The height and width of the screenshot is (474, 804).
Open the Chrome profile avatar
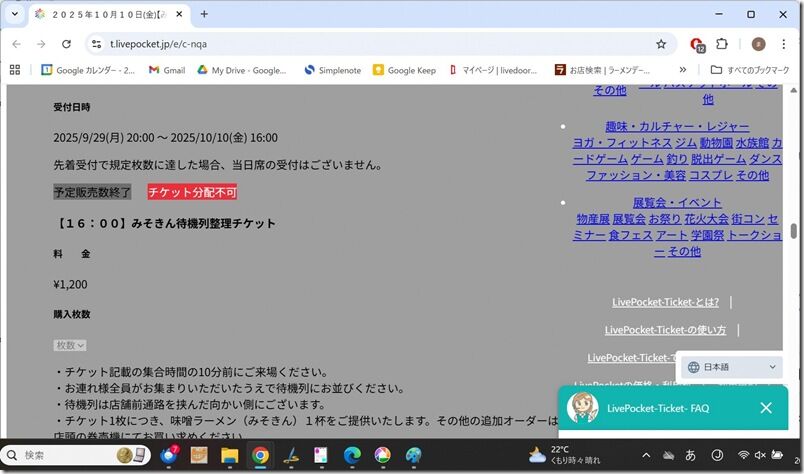tap(758, 44)
